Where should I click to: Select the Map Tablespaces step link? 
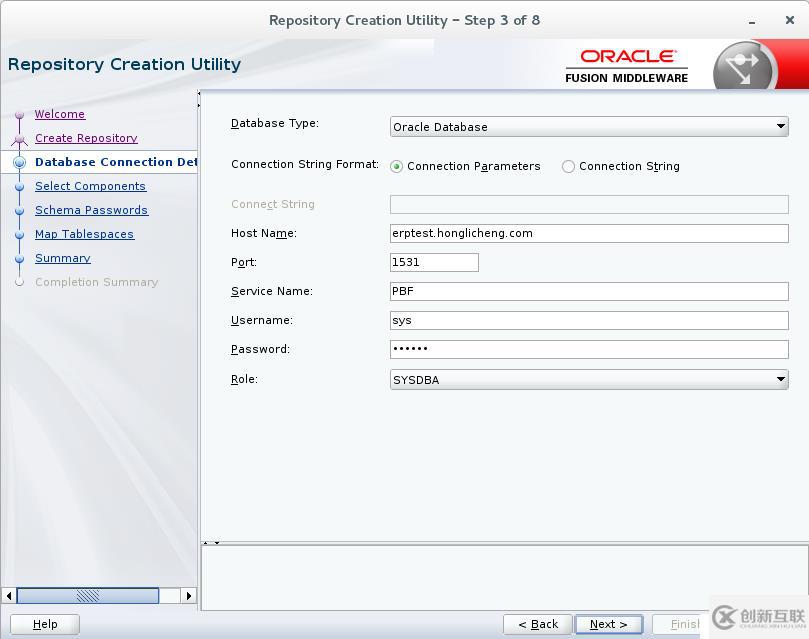coord(84,234)
